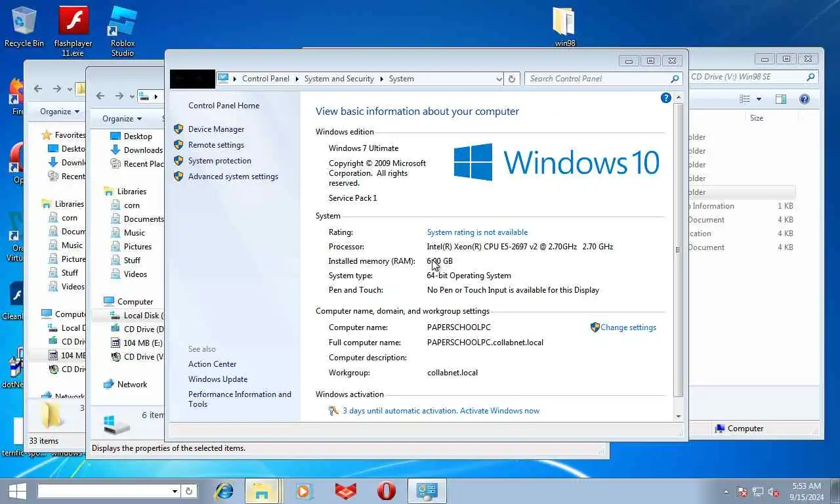Select flashplayer11.exe desktop icon
The width and height of the screenshot is (840, 504).
point(73,31)
